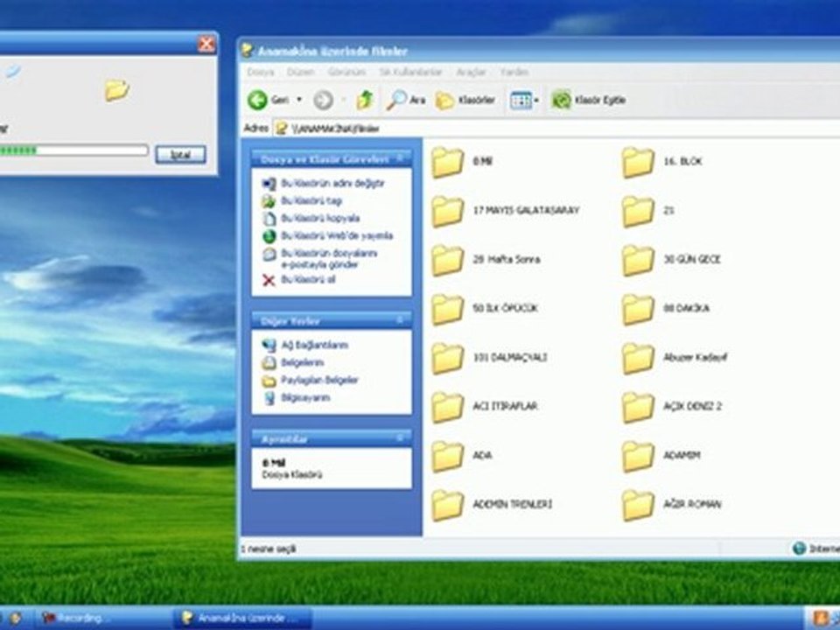Open the Araçlar menu

click(x=471, y=72)
